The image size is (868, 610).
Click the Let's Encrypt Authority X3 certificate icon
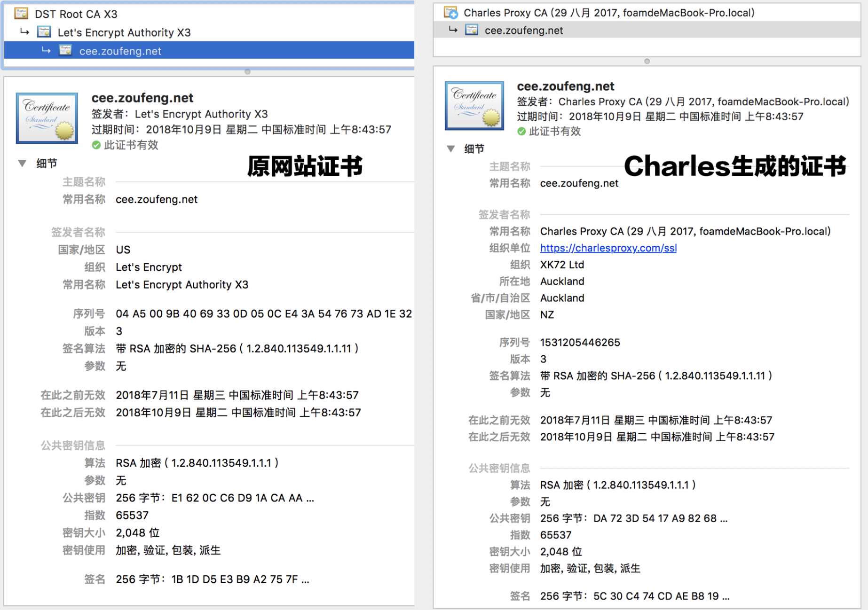tap(44, 32)
